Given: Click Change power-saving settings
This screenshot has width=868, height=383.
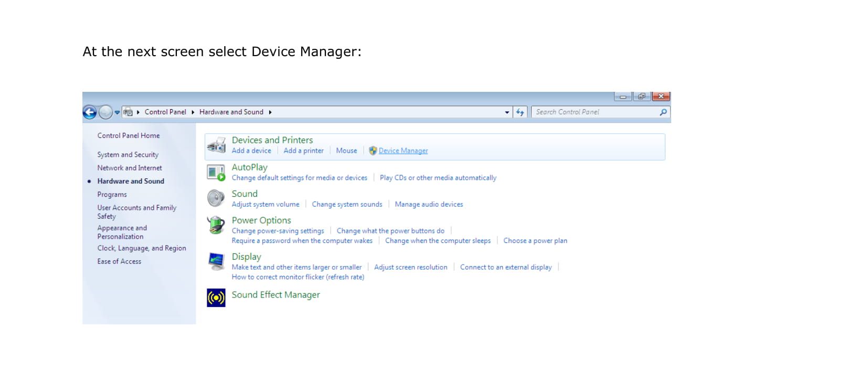Looking at the screenshot, I should (278, 231).
